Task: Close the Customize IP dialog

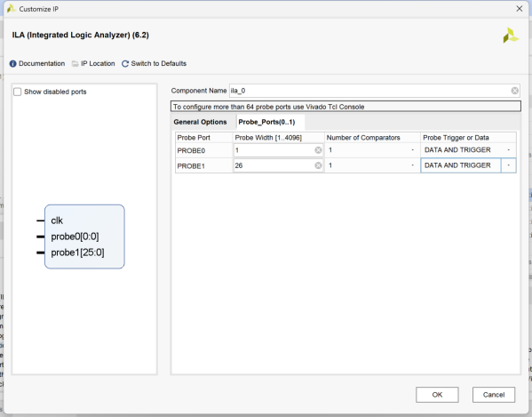Action: click(x=519, y=9)
